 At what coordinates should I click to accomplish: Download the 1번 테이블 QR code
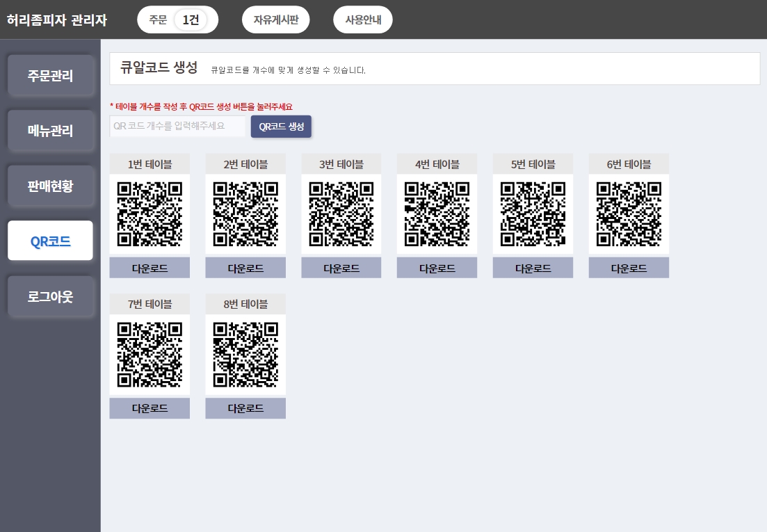pos(149,267)
